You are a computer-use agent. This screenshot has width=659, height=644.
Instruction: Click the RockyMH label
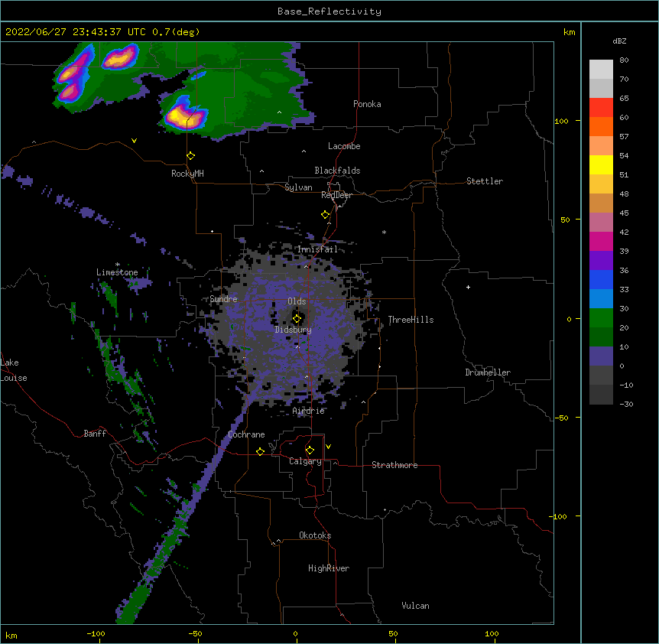pos(187,173)
